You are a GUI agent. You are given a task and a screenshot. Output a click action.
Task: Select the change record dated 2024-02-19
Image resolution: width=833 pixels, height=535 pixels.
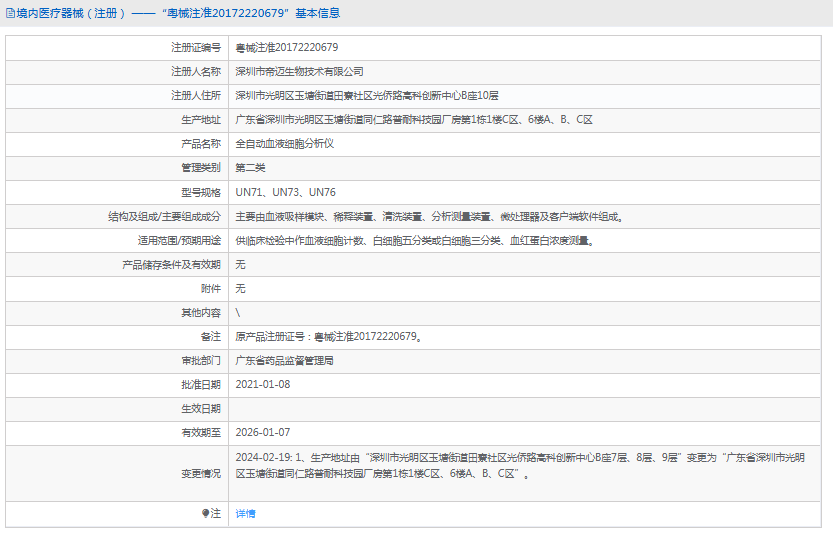pos(520,465)
